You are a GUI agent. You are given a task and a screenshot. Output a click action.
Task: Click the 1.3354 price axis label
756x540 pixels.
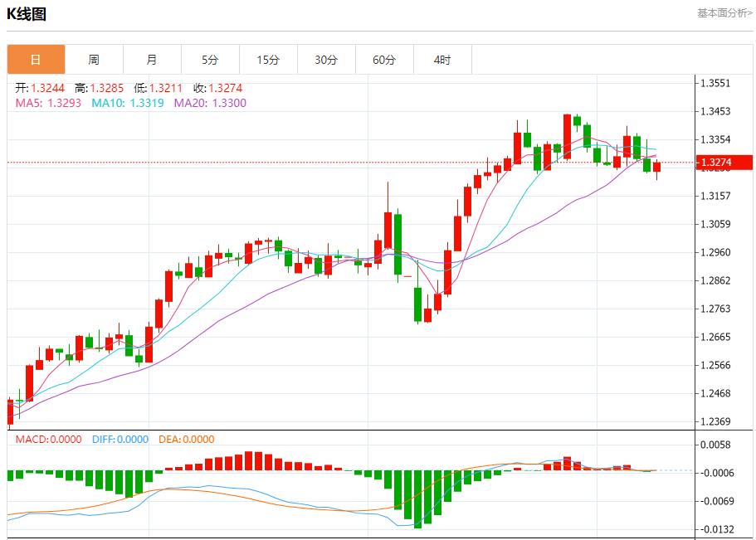(x=715, y=139)
